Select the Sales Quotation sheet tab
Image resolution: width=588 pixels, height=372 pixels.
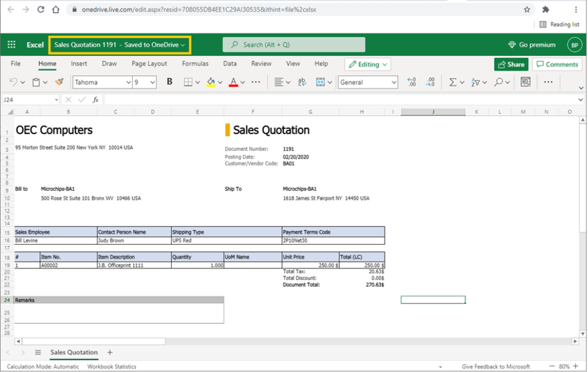point(74,352)
